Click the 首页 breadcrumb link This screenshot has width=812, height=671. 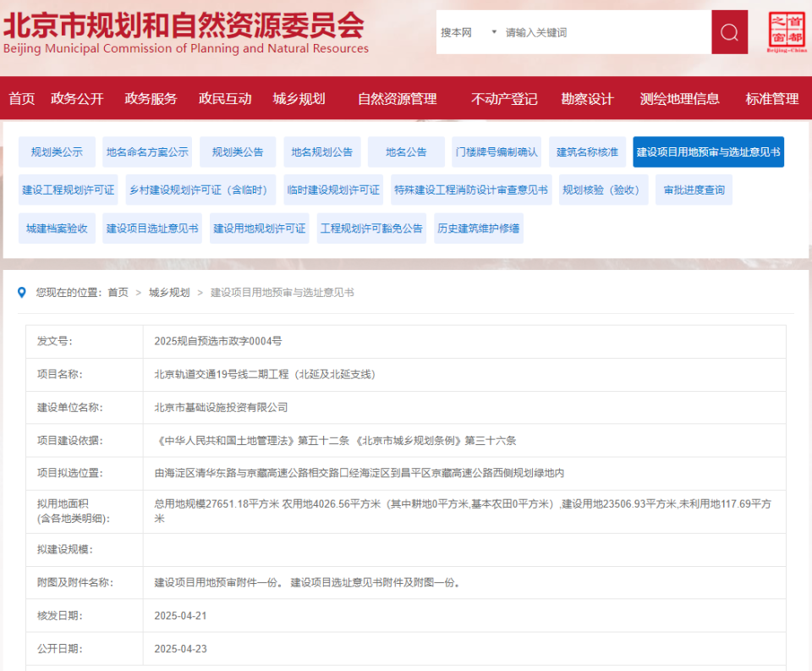[118, 293]
